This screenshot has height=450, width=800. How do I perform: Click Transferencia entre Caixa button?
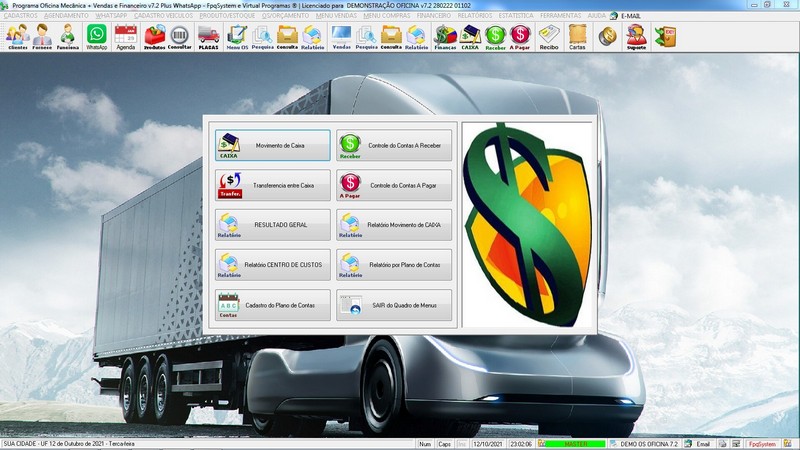[272, 185]
